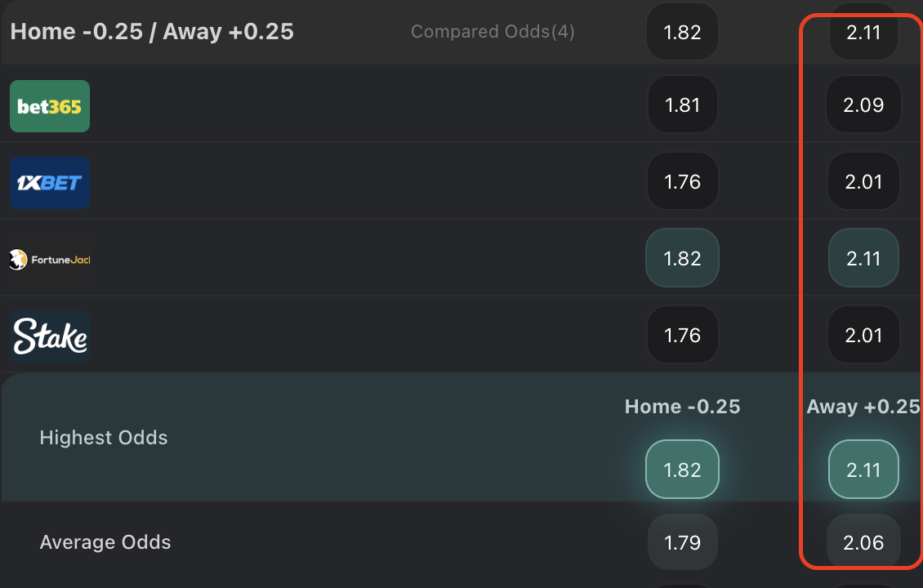
Task: Expand the Compared Odds(4) list
Action: pyautogui.click(x=493, y=31)
